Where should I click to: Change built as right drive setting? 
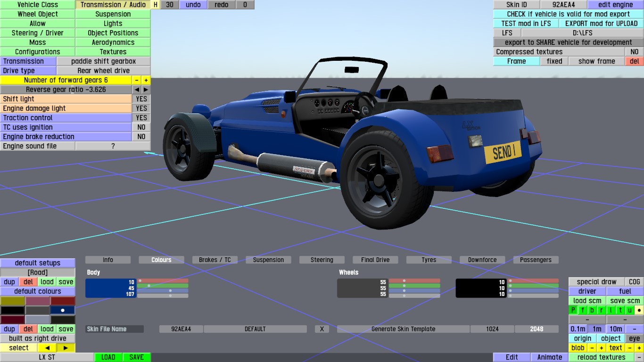coord(38,338)
